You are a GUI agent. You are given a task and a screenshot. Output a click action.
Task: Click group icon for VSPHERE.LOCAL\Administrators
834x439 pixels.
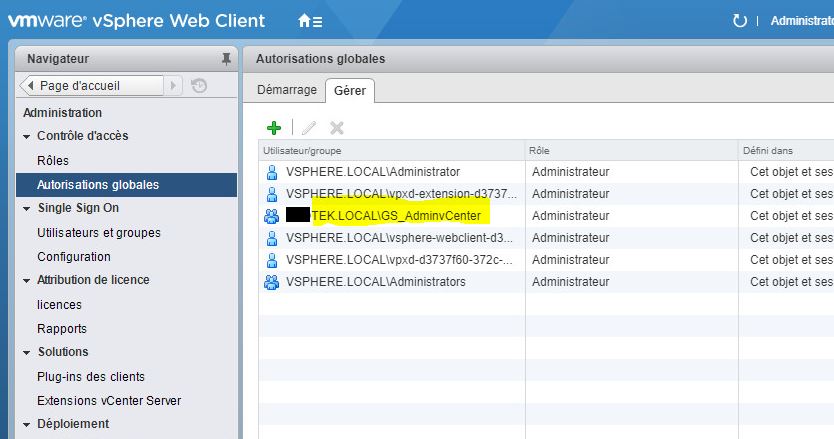(271, 282)
